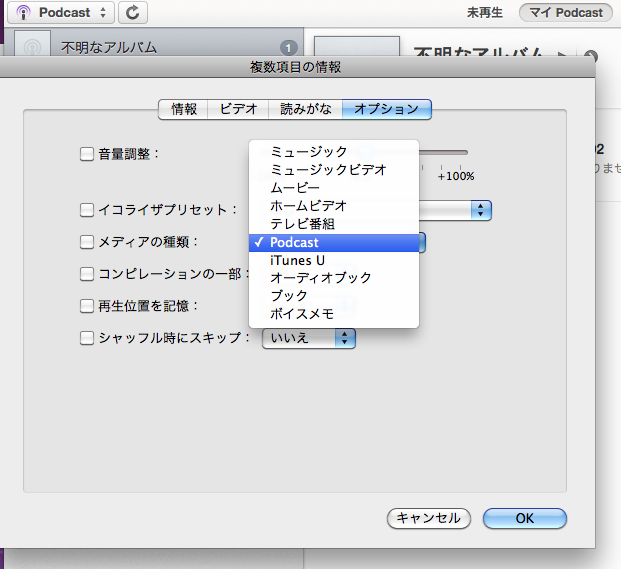Switch to the 読みがな tab
Viewport: 621px width, 569px height.
[x=305, y=109]
